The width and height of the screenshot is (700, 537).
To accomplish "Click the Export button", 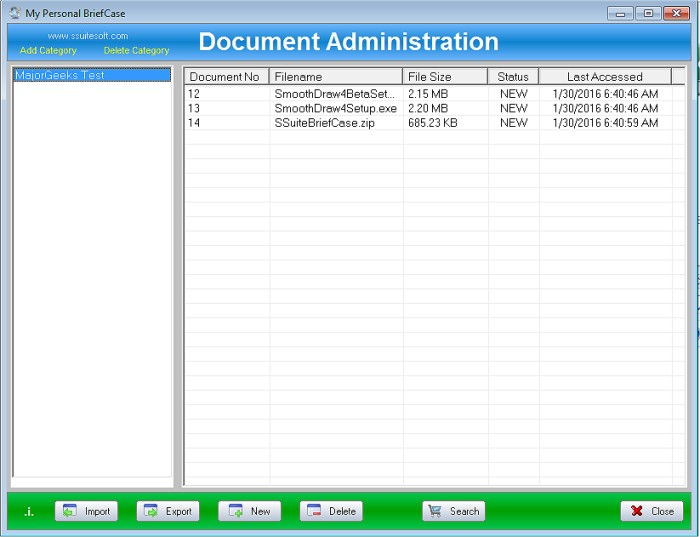I will click(x=168, y=511).
